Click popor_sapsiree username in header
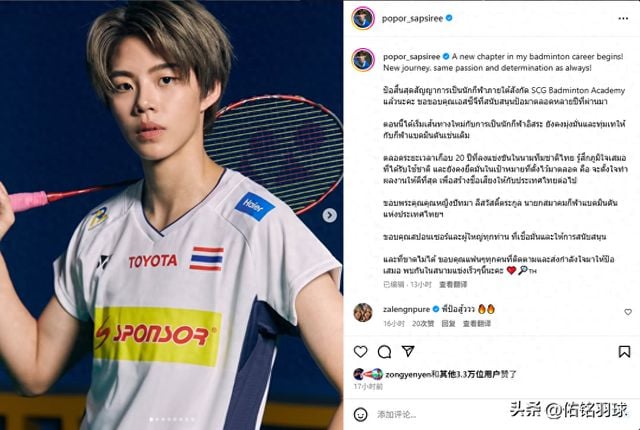Image resolution: width=640 pixels, height=430 pixels. (x=412, y=18)
